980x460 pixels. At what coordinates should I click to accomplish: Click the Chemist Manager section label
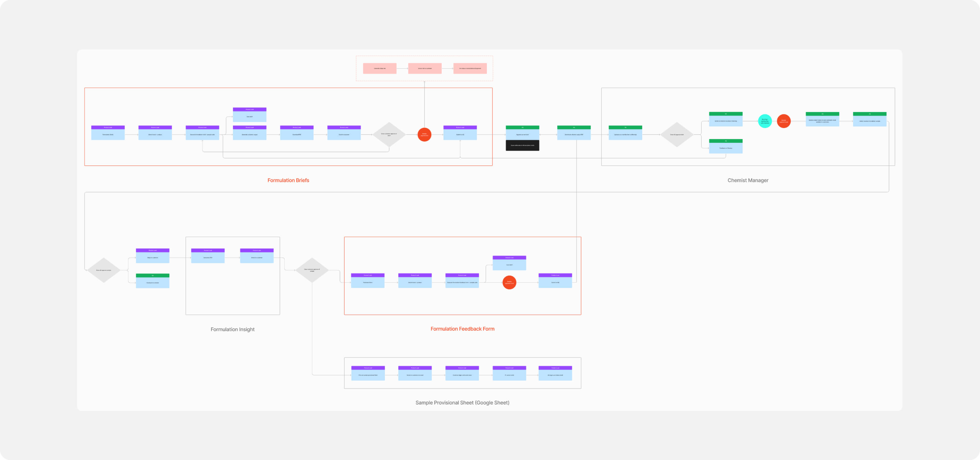(x=748, y=180)
